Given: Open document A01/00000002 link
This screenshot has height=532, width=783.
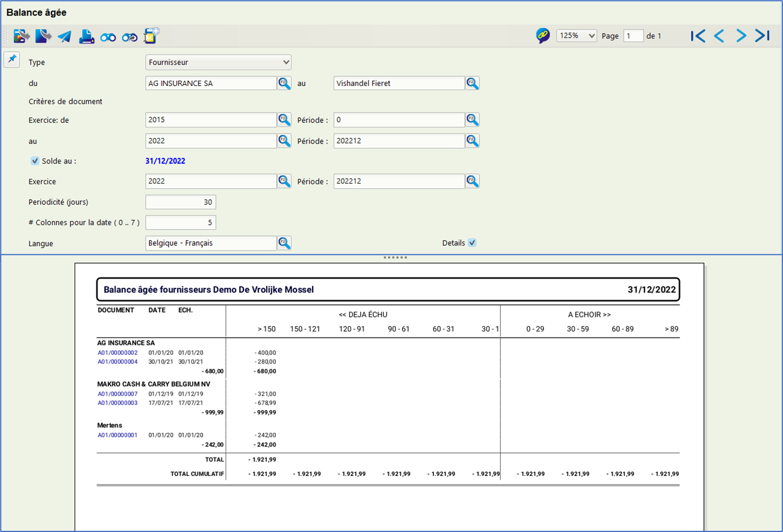Looking at the screenshot, I should [x=118, y=353].
